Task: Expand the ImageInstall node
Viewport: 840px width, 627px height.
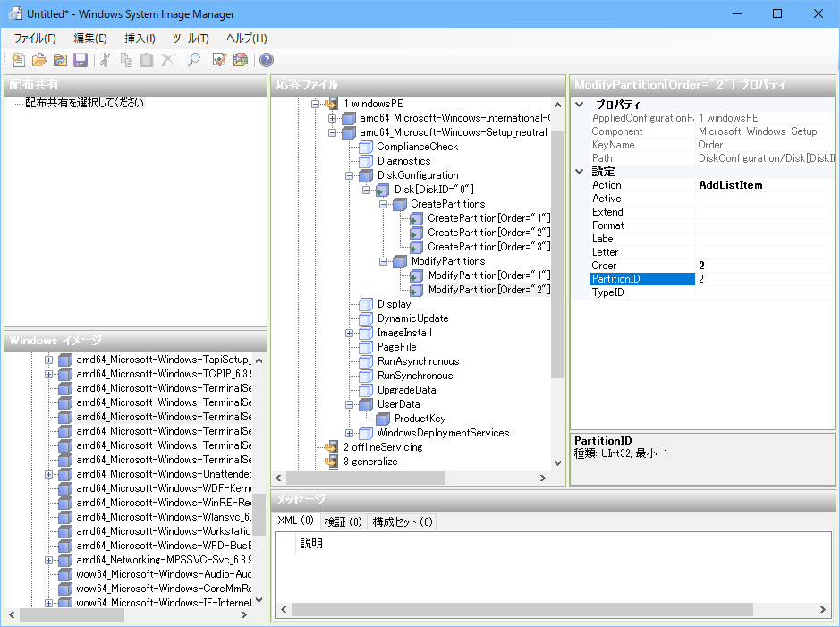Action: point(349,333)
